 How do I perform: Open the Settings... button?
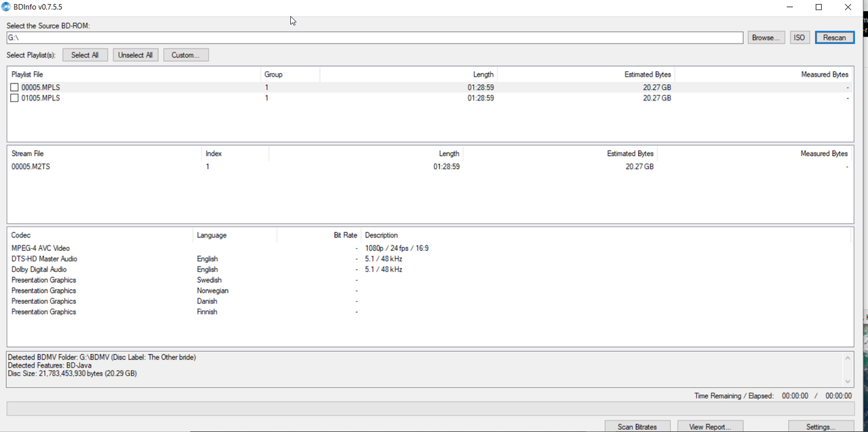pos(821,427)
